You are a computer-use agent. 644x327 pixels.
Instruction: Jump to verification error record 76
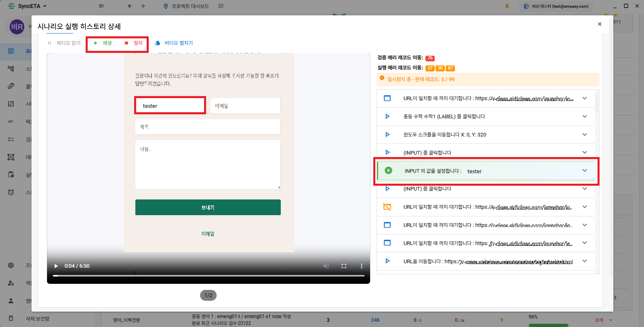point(430,58)
